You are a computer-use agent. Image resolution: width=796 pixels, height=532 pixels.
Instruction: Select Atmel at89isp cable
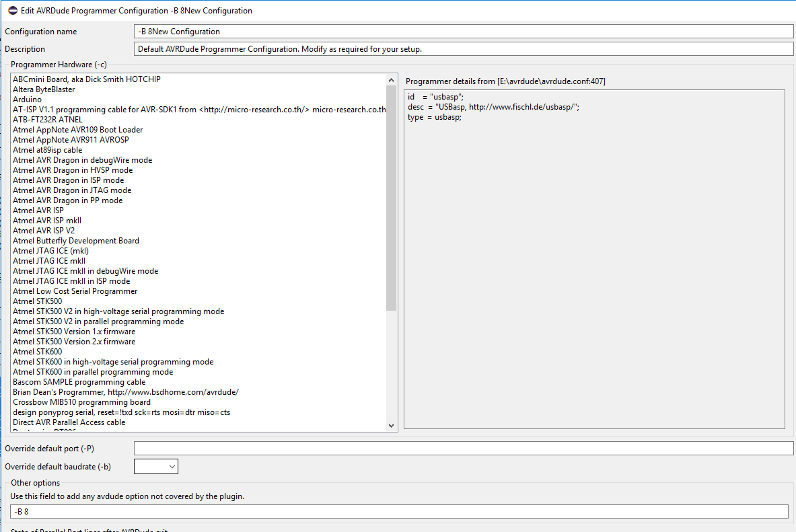click(x=47, y=150)
